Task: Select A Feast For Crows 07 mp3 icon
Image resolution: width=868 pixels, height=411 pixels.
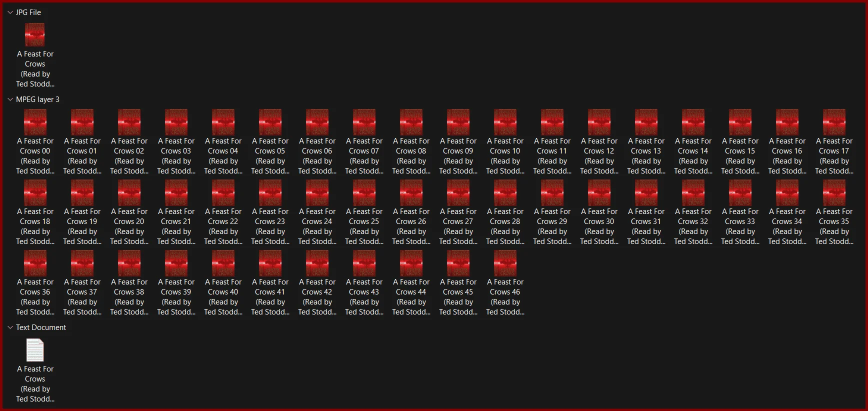Action: coord(364,122)
